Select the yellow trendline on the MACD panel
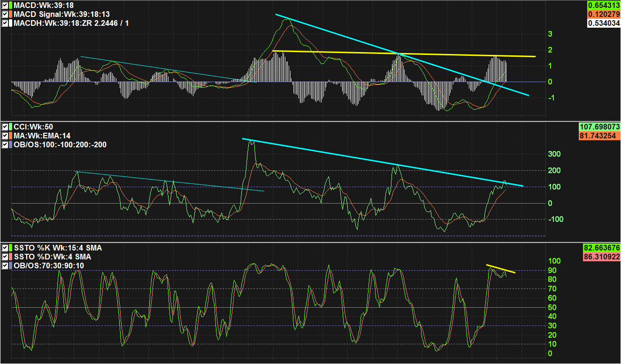621x364 pixels. tap(404, 53)
